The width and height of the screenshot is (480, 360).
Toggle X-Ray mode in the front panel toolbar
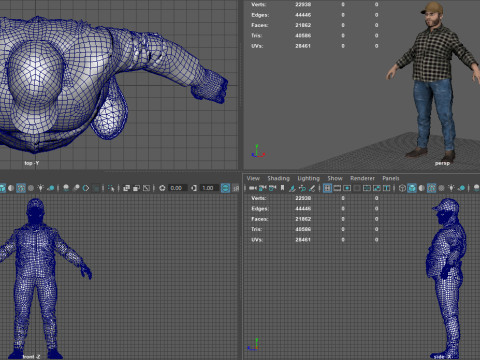pos(126,188)
